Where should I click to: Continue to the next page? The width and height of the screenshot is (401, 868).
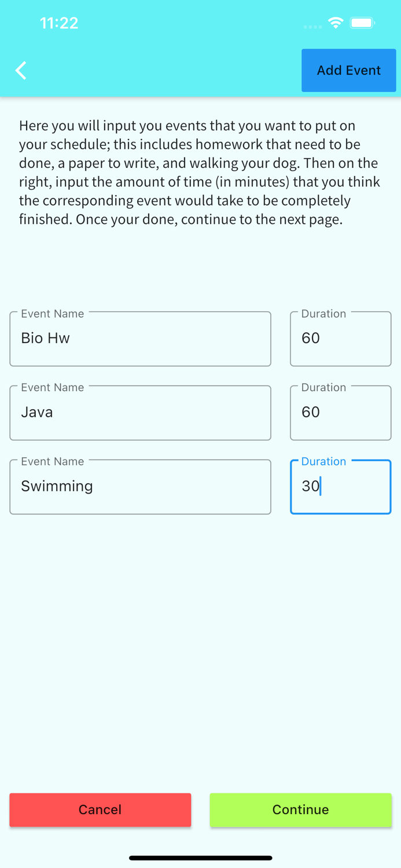(300, 810)
